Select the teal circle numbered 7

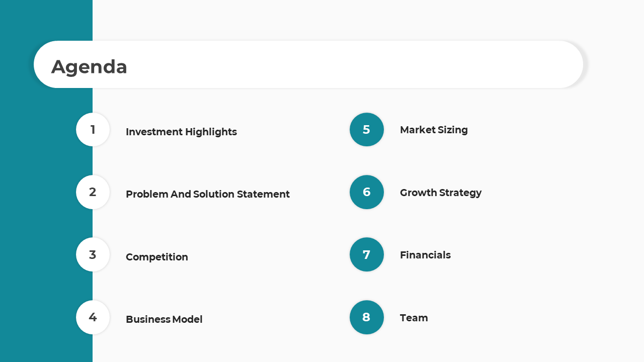coord(367,254)
